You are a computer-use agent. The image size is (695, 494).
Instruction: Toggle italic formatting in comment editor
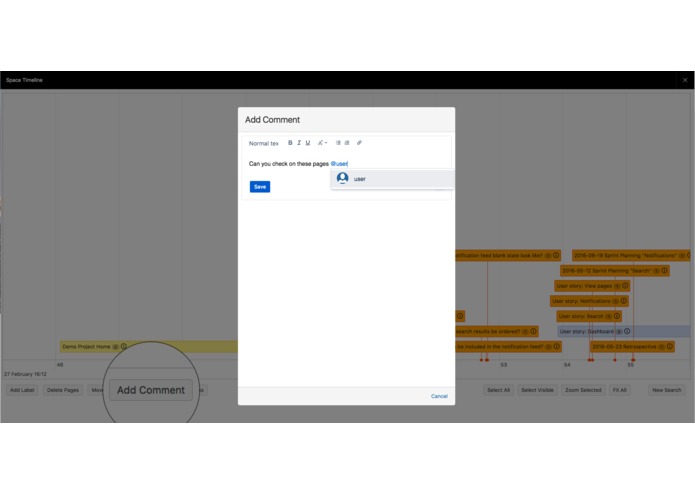pyautogui.click(x=299, y=143)
